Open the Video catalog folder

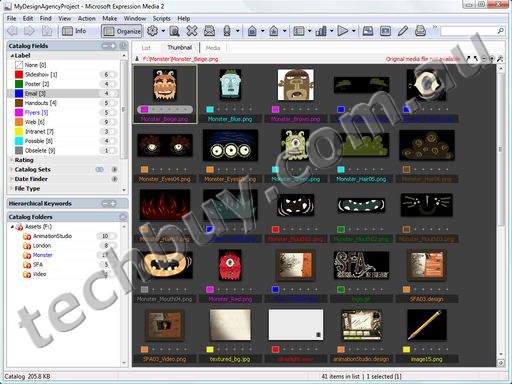pyautogui.click(x=39, y=274)
